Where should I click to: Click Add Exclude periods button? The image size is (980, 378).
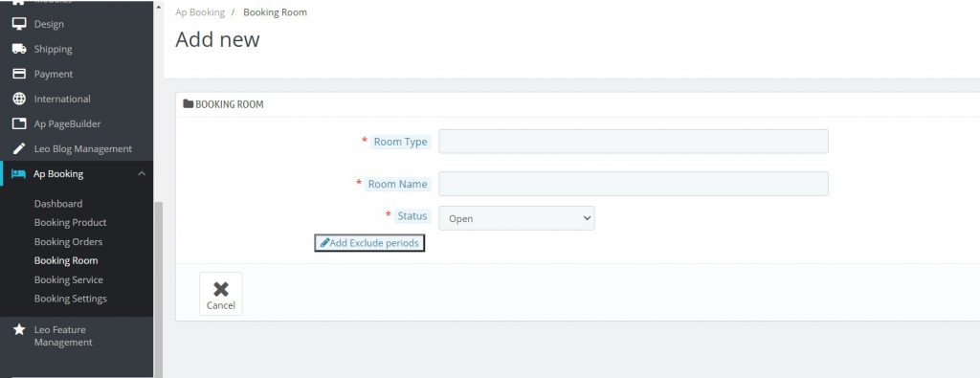[369, 242]
